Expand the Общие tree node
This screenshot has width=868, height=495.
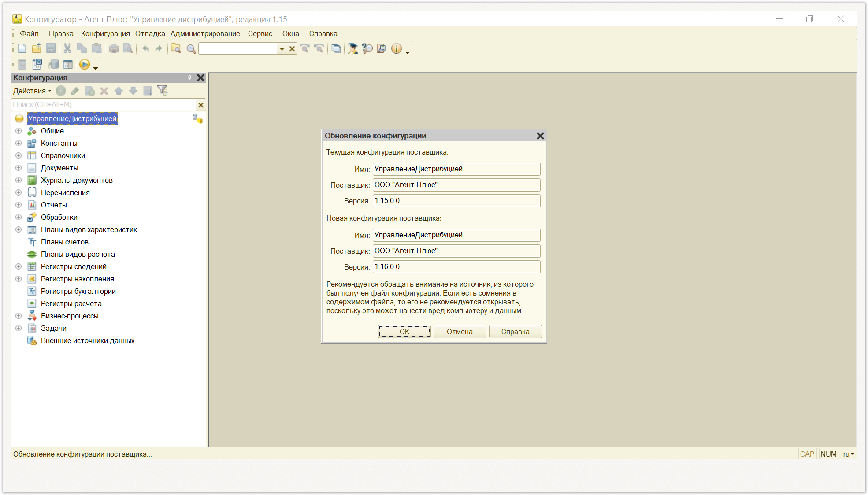19,131
